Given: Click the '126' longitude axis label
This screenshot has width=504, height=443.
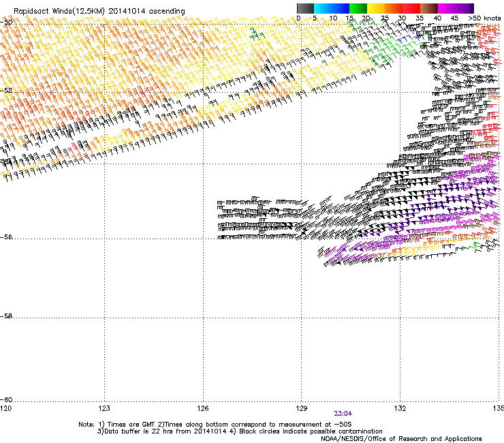Looking at the screenshot, I should pos(203,408).
